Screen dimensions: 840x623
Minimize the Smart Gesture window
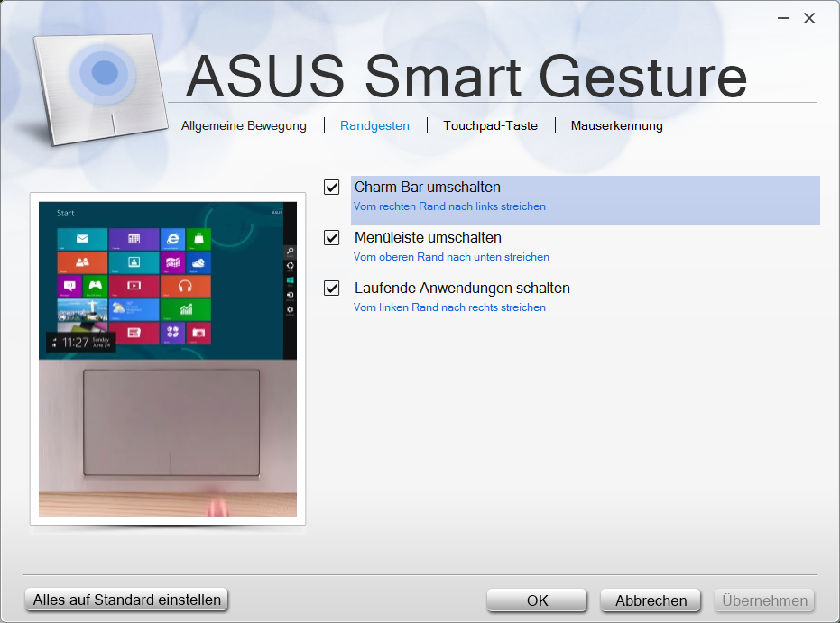[x=784, y=18]
